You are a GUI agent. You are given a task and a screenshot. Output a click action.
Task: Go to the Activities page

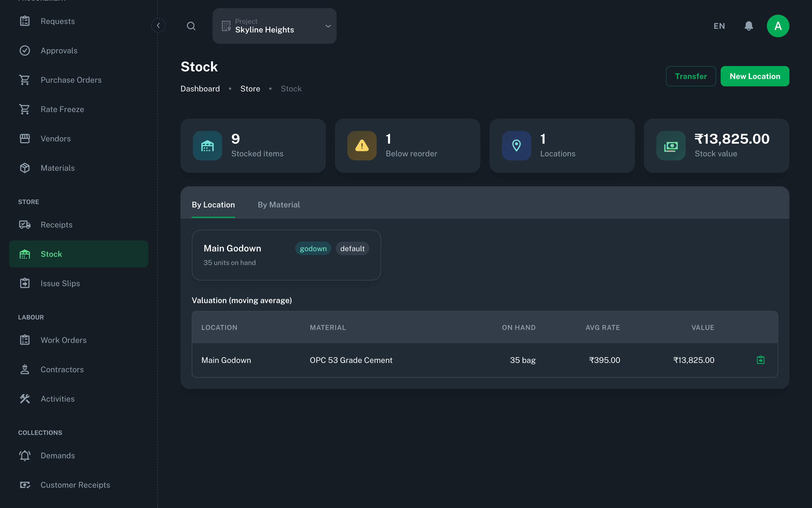[x=78, y=399]
